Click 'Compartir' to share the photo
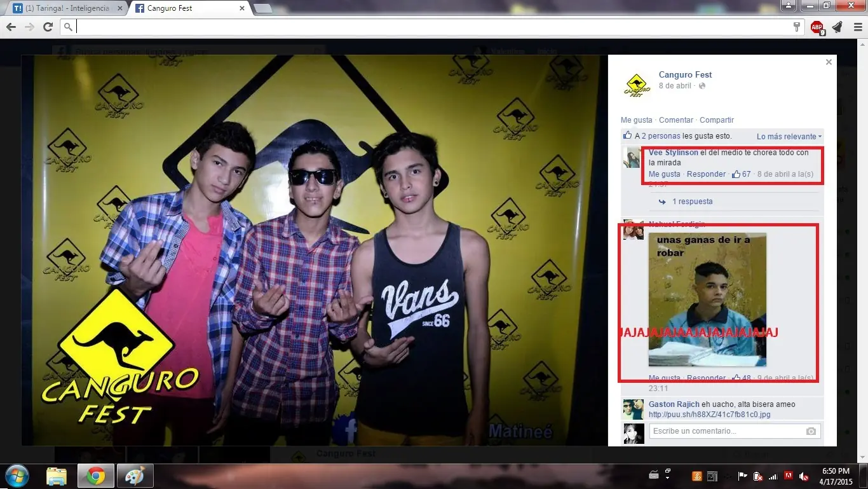Image resolution: width=868 pixels, height=489 pixels. pos(717,120)
